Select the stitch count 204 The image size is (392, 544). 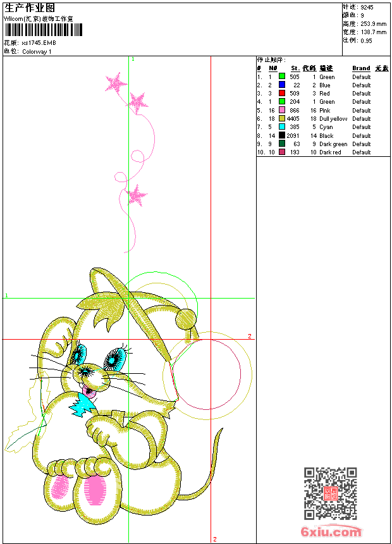[x=295, y=102]
